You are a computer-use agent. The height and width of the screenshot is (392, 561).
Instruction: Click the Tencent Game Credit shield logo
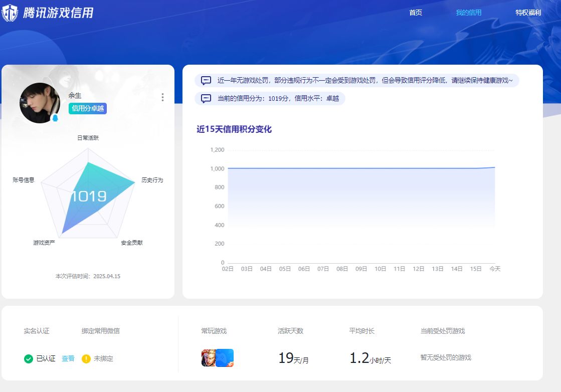(10, 13)
